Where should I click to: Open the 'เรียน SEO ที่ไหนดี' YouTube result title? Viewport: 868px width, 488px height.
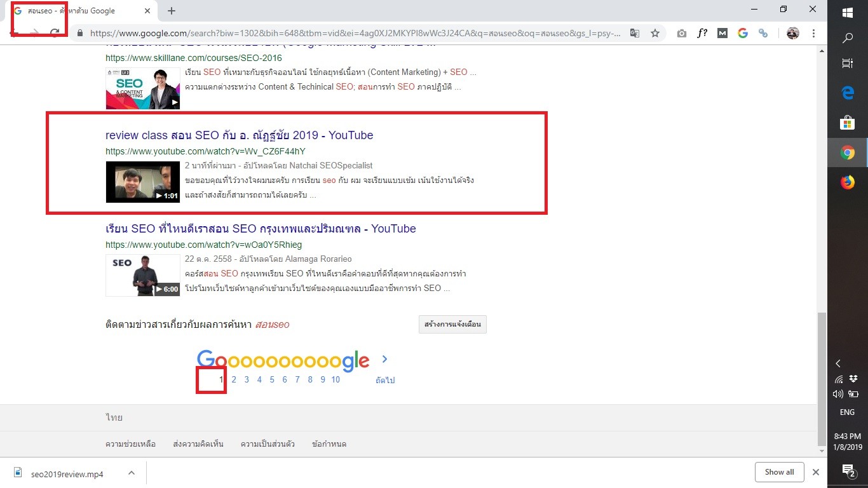point(261,229)
